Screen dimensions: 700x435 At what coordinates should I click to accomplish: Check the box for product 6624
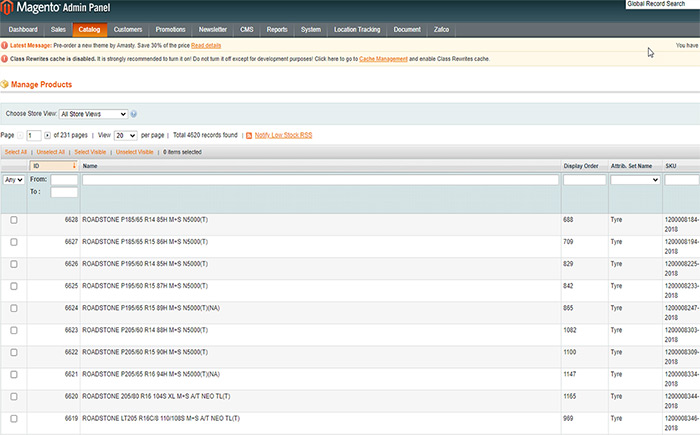14,308
